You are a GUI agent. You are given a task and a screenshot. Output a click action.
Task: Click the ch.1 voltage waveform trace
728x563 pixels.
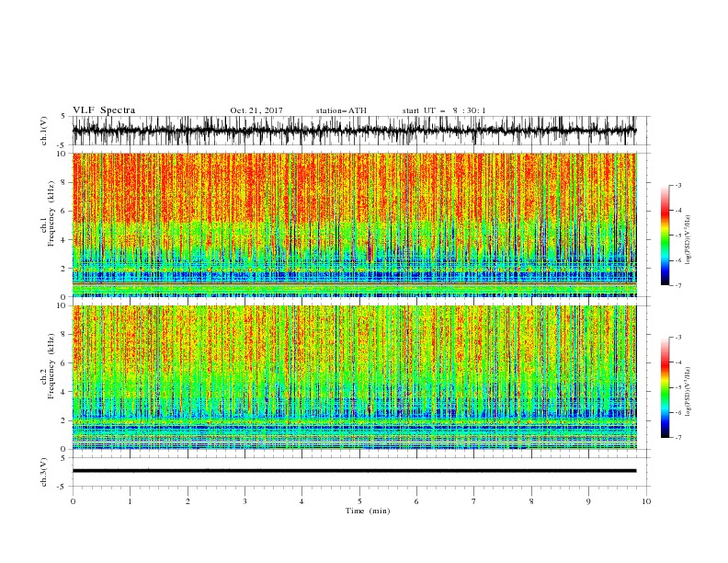pyautogui.click(x=354, y=131)
